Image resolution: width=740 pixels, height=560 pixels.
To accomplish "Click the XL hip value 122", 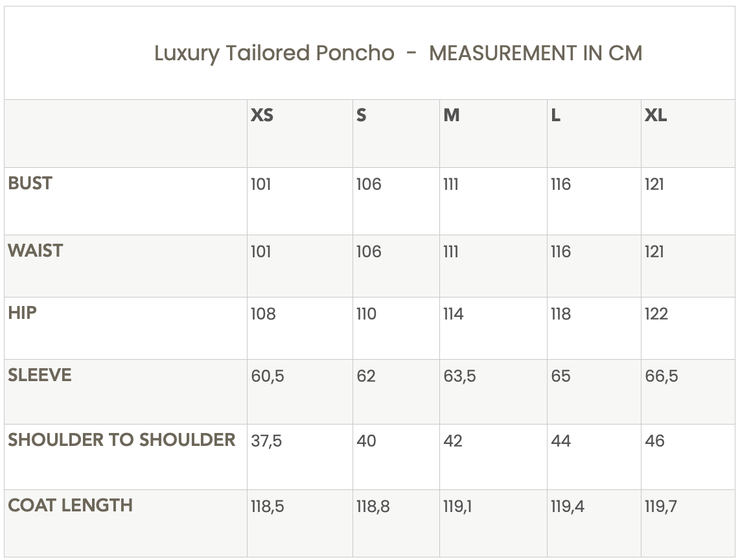I will pos(656,314).
